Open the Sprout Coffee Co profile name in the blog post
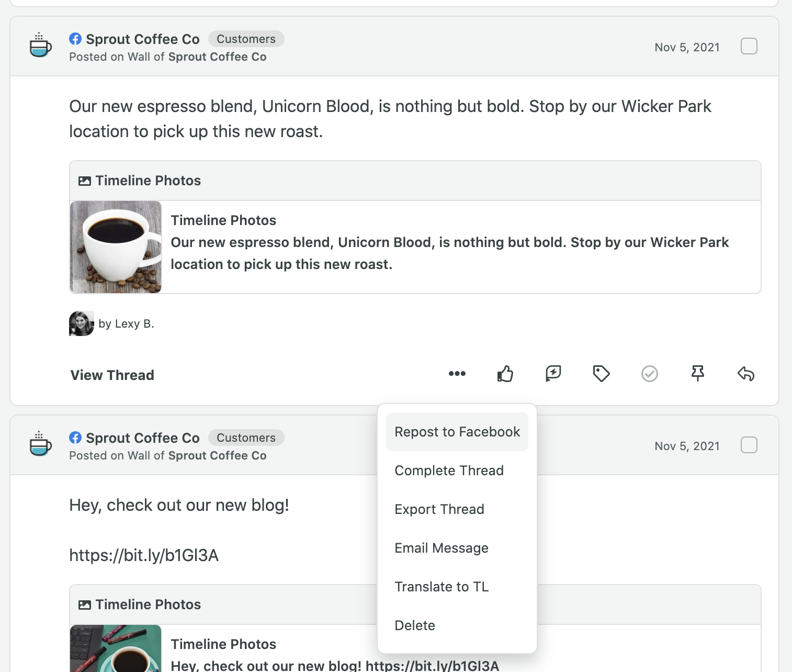Image resolution: width=792 pixels, height=672 pixels. pyautogui.click(x=143, y=438)
